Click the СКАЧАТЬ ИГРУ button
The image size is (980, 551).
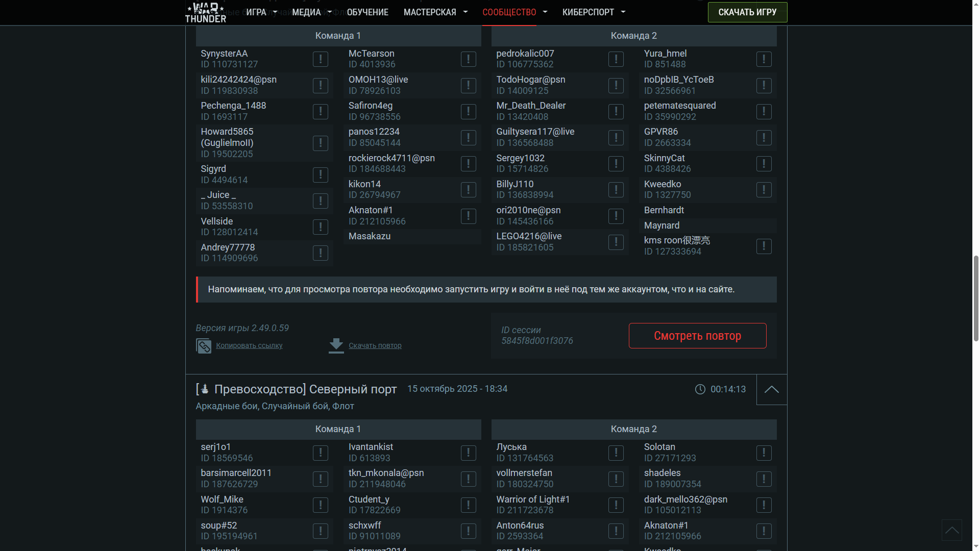click(747, 12)
